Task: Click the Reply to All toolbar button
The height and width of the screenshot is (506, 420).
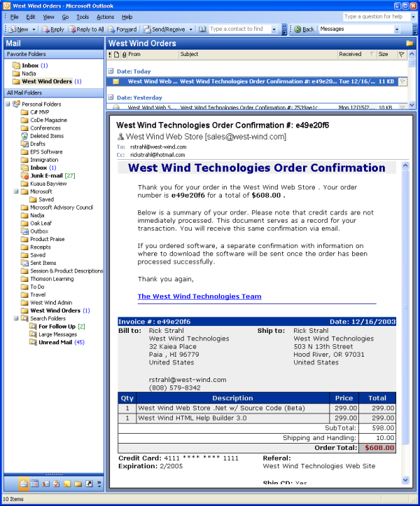Action: 85,29
